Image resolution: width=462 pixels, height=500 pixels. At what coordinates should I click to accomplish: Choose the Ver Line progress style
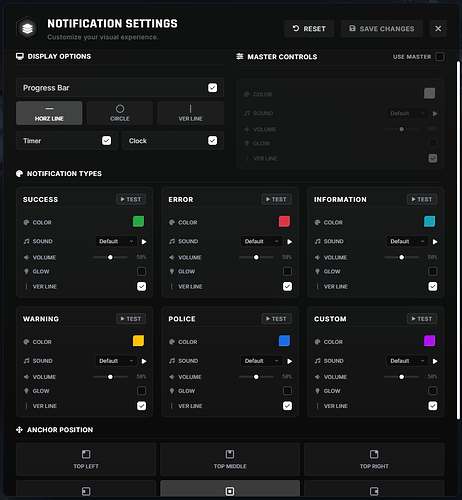[190, 113]
